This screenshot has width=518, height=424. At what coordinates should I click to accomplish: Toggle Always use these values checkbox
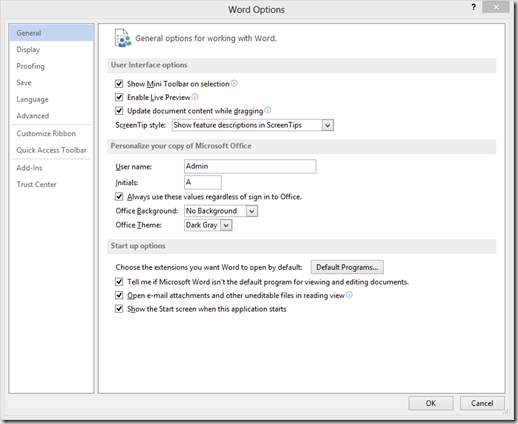pos(119,196)
